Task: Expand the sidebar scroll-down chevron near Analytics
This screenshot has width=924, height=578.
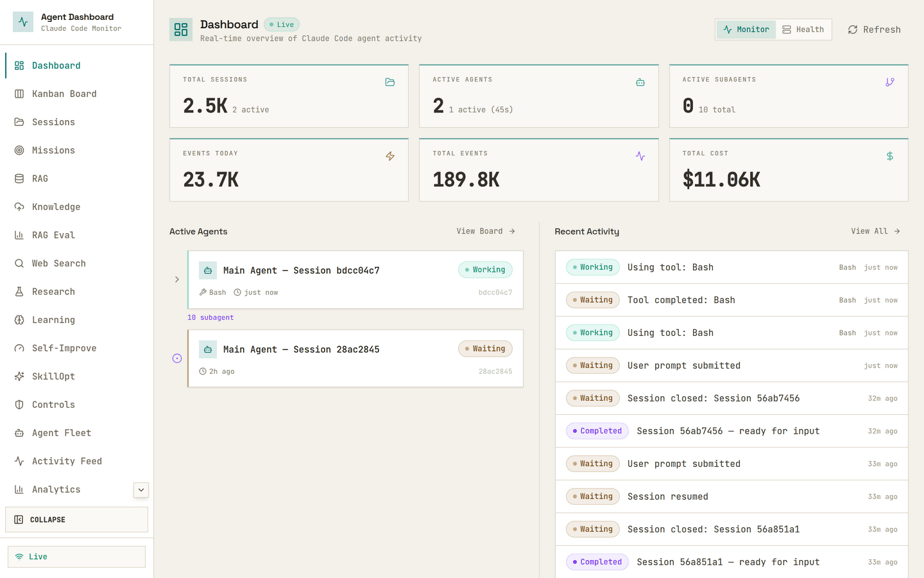Action: (141, 490)
